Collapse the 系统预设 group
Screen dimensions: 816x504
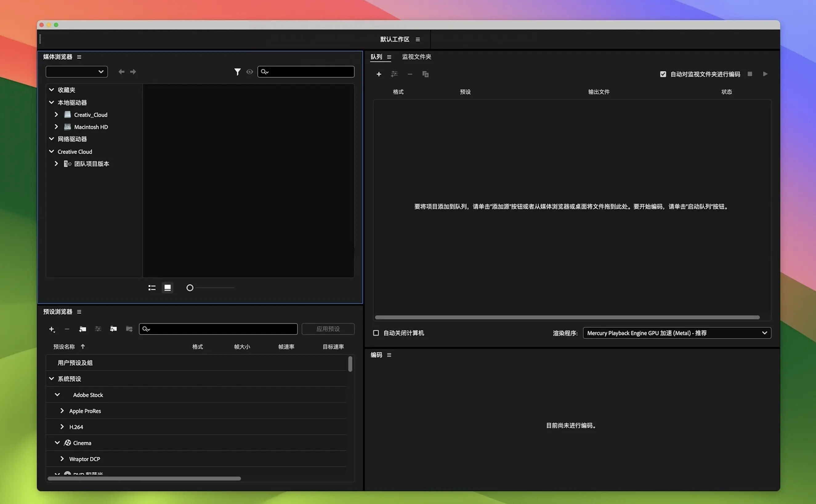pos(51,379)
